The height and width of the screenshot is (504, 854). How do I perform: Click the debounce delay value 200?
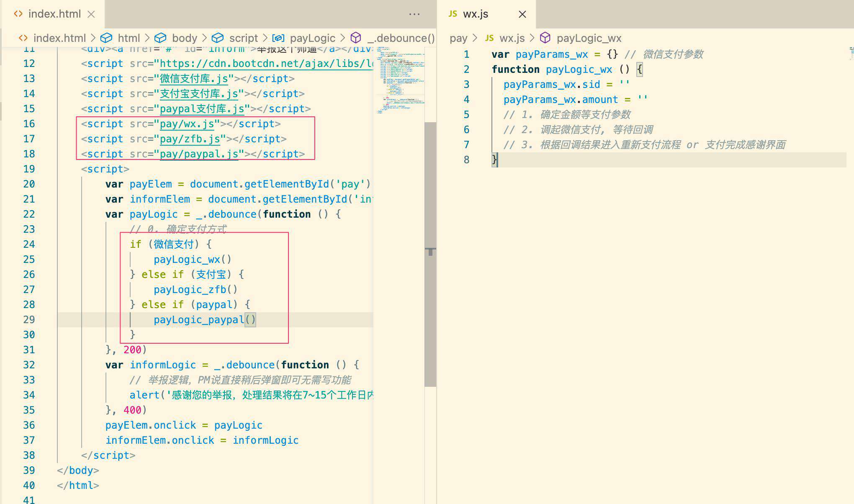(132, 350)
